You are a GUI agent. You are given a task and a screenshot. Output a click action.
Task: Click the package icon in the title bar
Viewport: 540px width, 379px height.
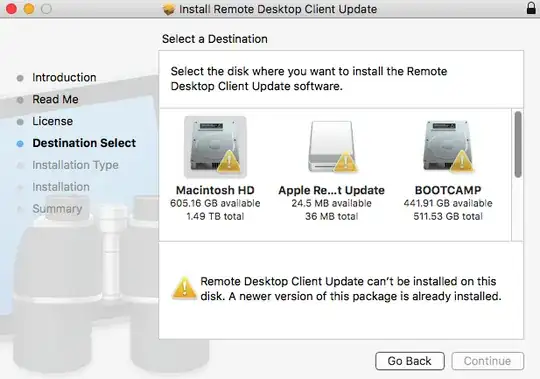169,9
